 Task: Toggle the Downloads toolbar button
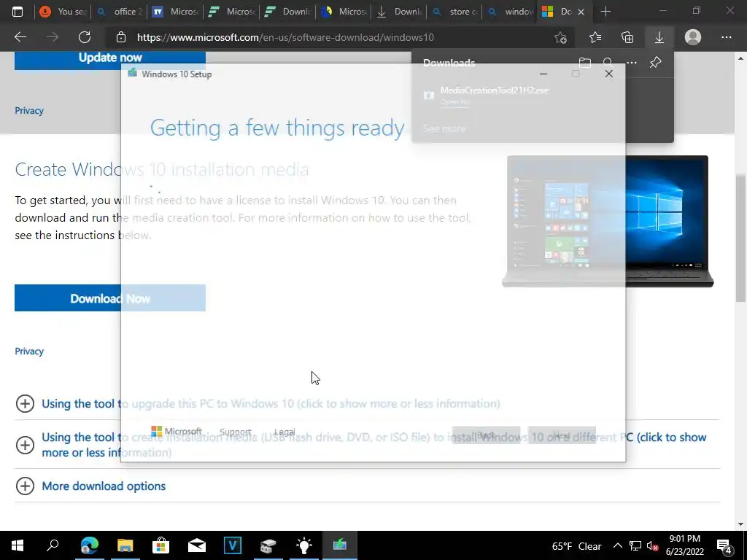(659, 37)
